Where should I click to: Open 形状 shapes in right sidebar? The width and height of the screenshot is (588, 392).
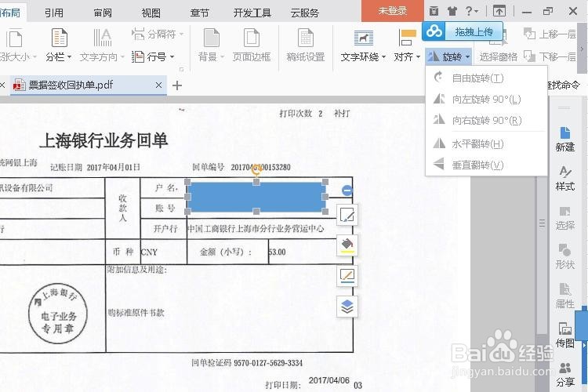[x=564, y=256]
